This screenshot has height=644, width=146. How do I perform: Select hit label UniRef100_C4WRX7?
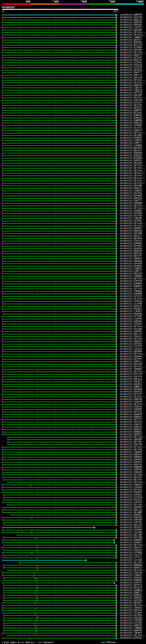131,37
